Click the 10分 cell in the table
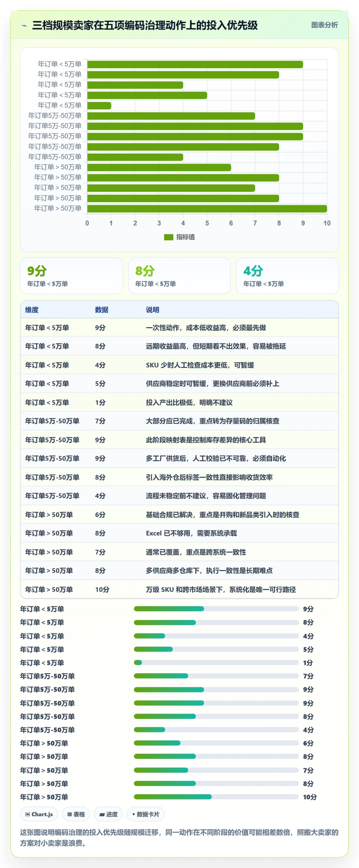This screenshot has height=868, width=359. [102, 589]
